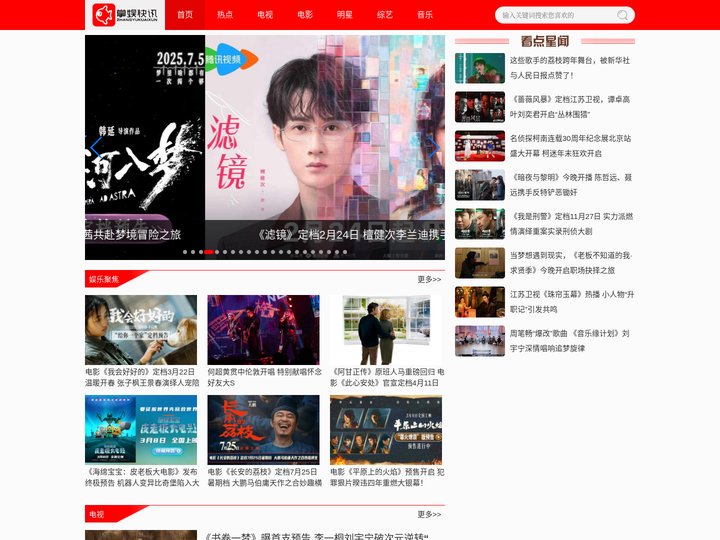This screenshot has height=540, width=720.
Task: Open 电影《平原上的火焰》预售开启 article link
Action: pos(387,477)
